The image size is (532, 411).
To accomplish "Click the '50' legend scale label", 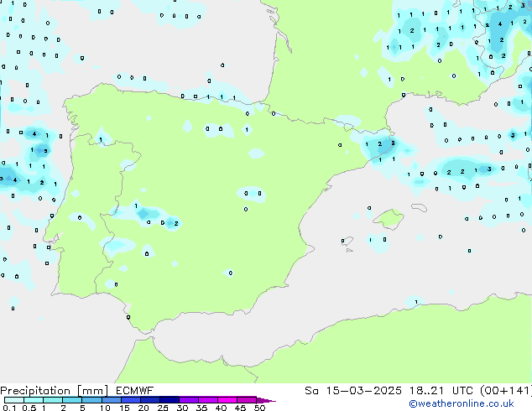I will coord(259,408).
